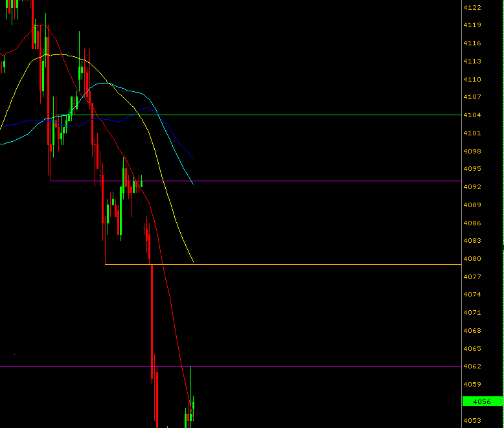504x428 pixels.
Task: Click the latest green candle near 4056
Action: pyautogui.click(x=193, y=405)
